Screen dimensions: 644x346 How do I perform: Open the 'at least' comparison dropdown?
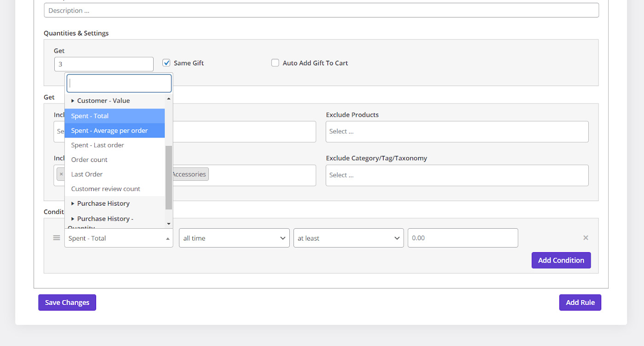[x=348, y=238]
